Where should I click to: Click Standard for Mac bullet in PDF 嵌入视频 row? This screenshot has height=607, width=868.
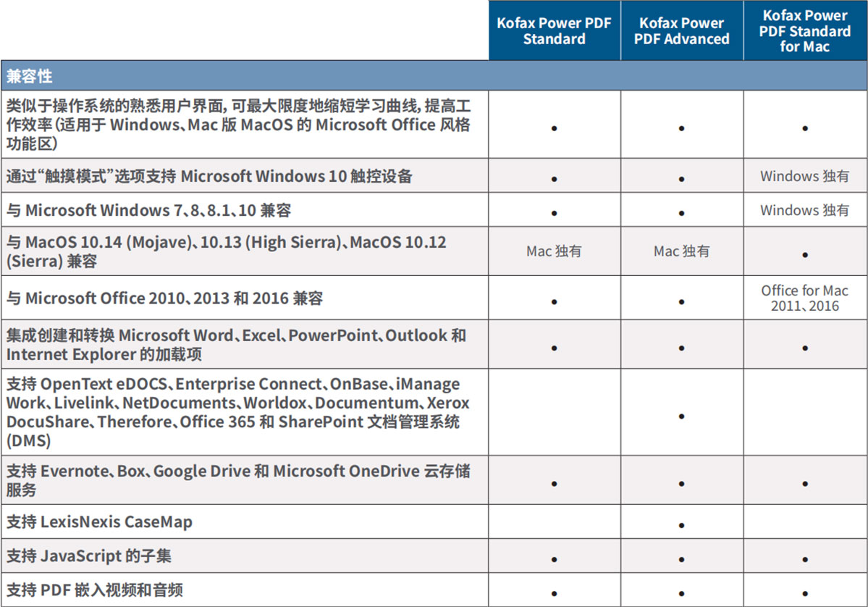coord(805,594)
